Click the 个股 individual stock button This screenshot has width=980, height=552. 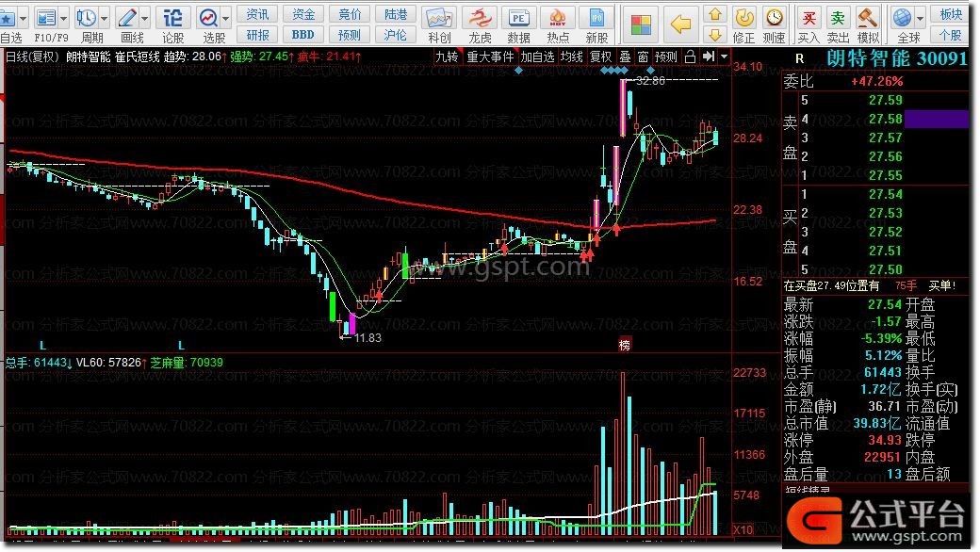point(951,34)
